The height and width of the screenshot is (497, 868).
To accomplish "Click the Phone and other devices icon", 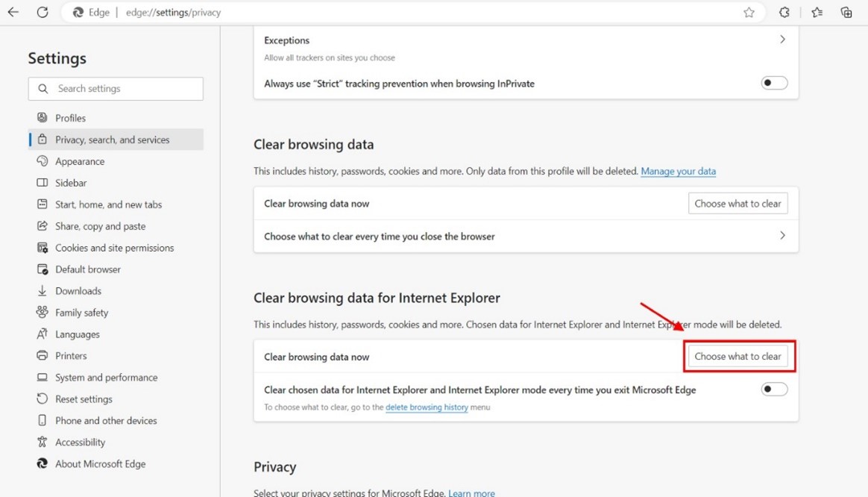I will [x=42, y=420].
